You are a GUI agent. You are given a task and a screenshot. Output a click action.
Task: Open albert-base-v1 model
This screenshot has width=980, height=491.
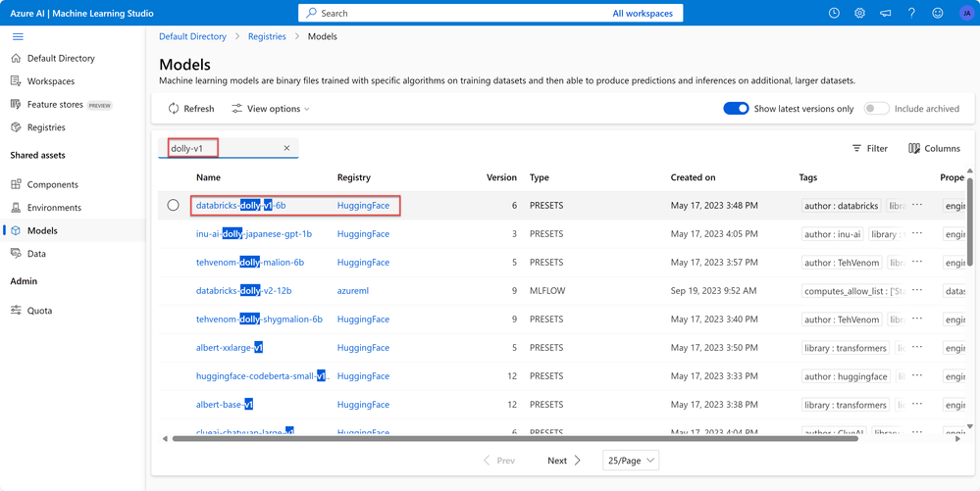pyautogui.click(x=225, y=405)
